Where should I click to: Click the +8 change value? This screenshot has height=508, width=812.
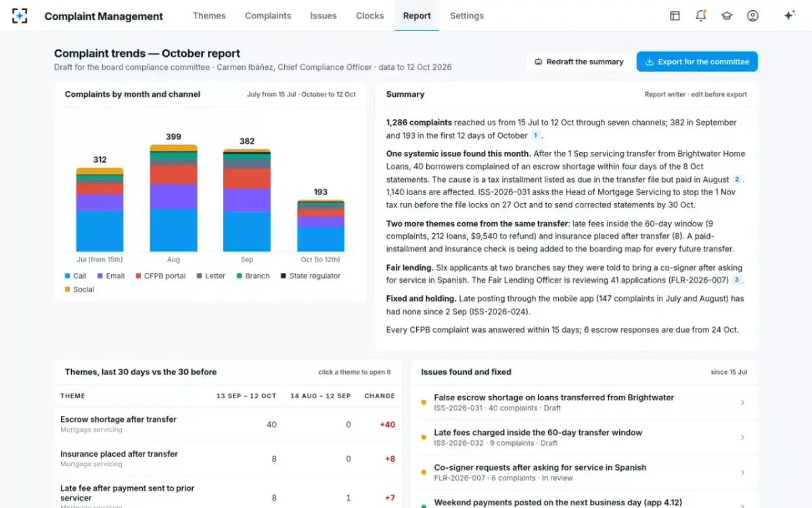(390, 459)
